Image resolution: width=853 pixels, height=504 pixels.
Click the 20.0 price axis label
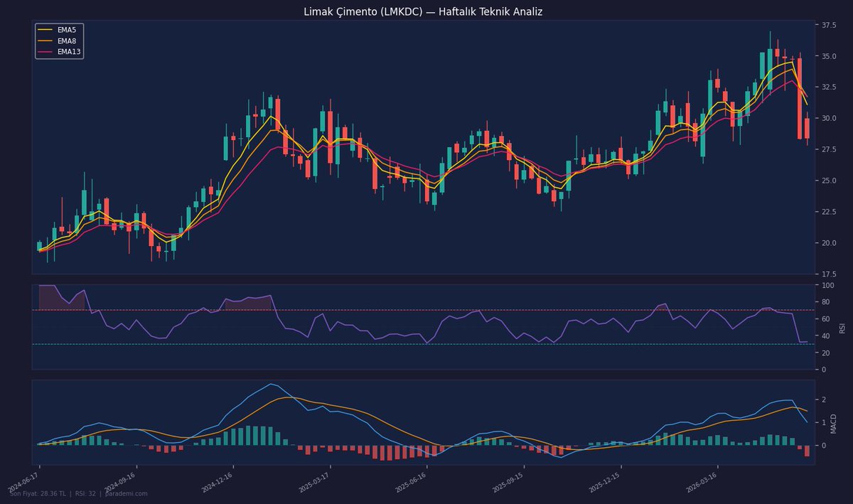click(828, 243)
